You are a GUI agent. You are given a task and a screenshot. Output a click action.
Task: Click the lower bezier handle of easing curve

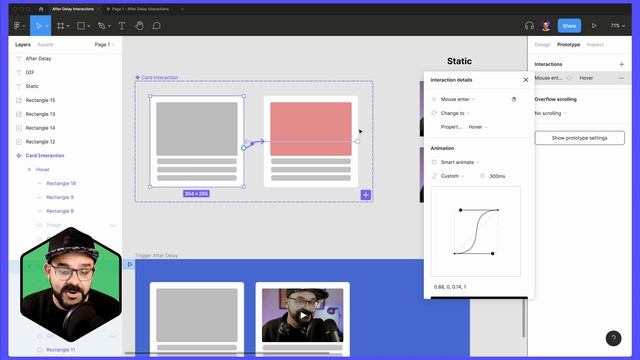tap(493, 253)
